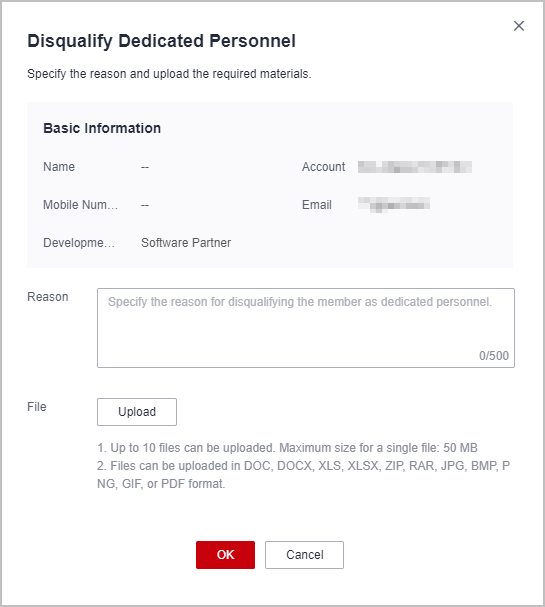Viewport: 545px width, 607px height.
Task: Click into the Reason text area
Action: click(x=306, y=328)
